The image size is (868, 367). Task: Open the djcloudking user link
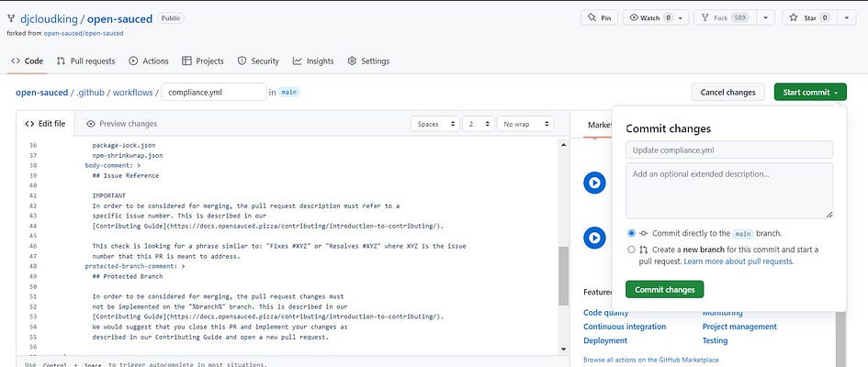click(x=49, y=18)
